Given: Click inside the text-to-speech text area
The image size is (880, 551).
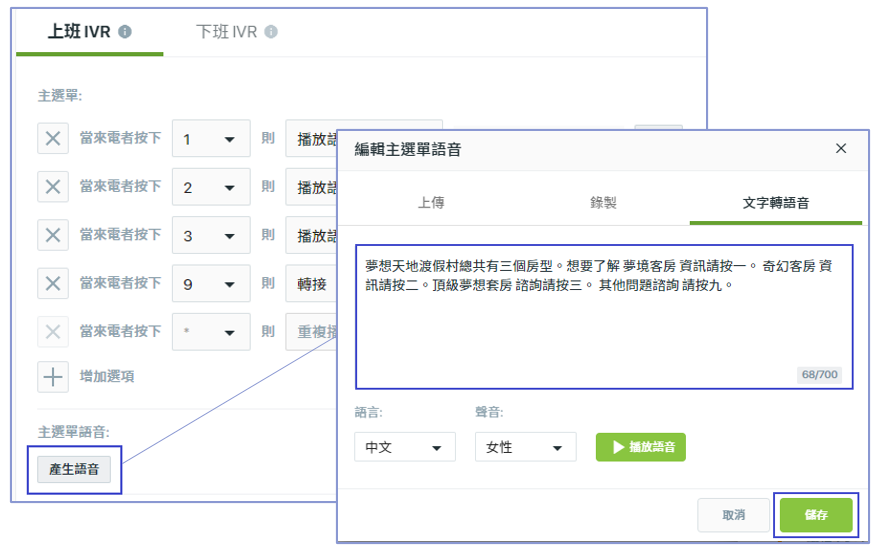Looking at the screenshot, I should (604, 317).
